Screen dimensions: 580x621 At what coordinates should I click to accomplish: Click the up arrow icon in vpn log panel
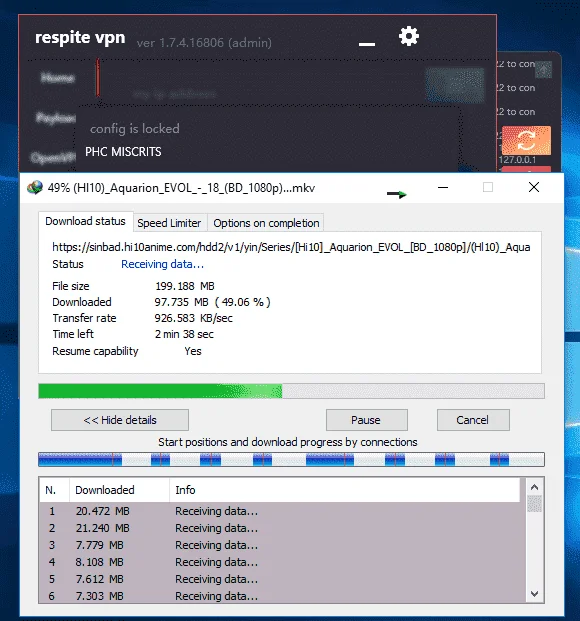click(544, 70)
